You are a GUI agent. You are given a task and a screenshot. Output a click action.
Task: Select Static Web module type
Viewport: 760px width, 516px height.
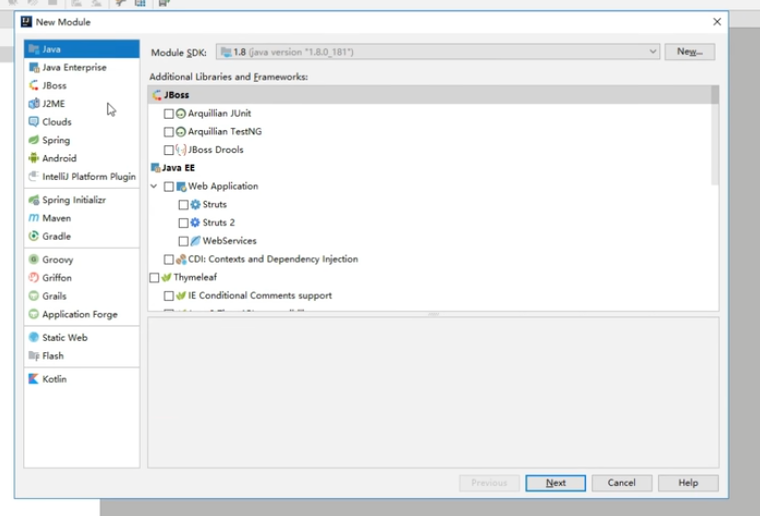click(81, 337)
